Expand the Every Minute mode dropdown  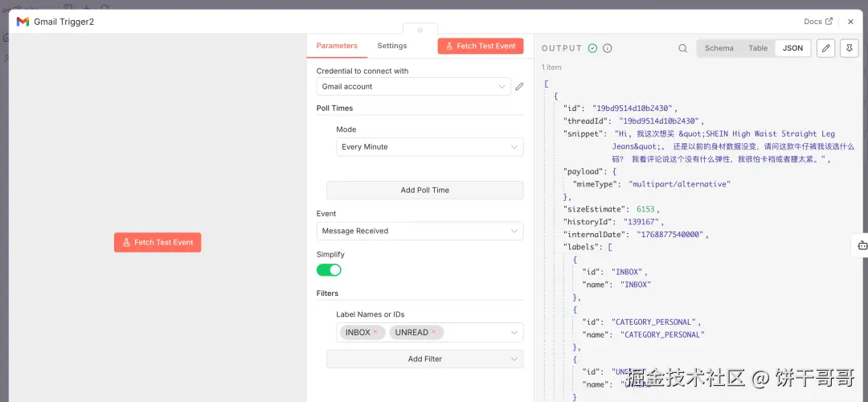(x=429, y=147)
